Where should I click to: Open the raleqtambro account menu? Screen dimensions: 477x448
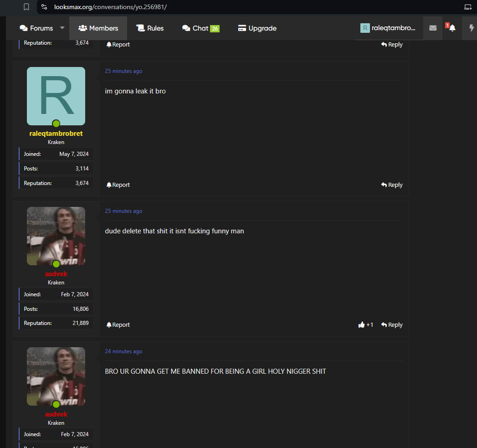pos(388,28)
